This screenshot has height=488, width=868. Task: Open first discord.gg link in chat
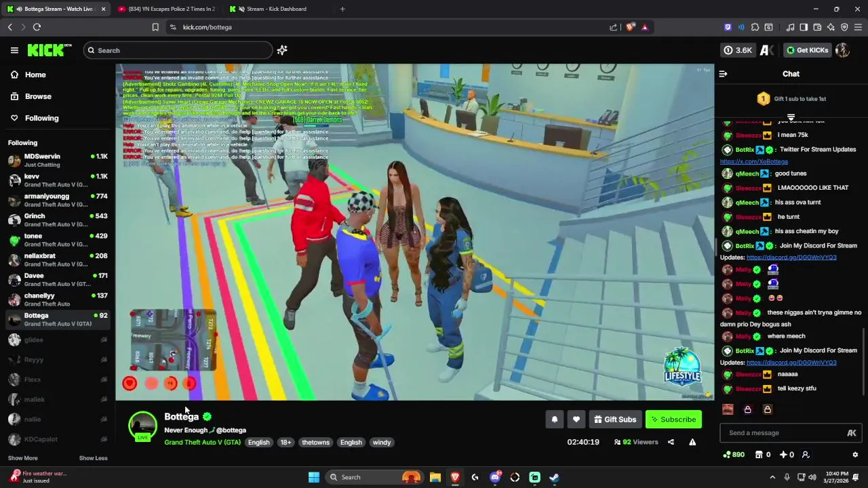(x=791, y=258)
